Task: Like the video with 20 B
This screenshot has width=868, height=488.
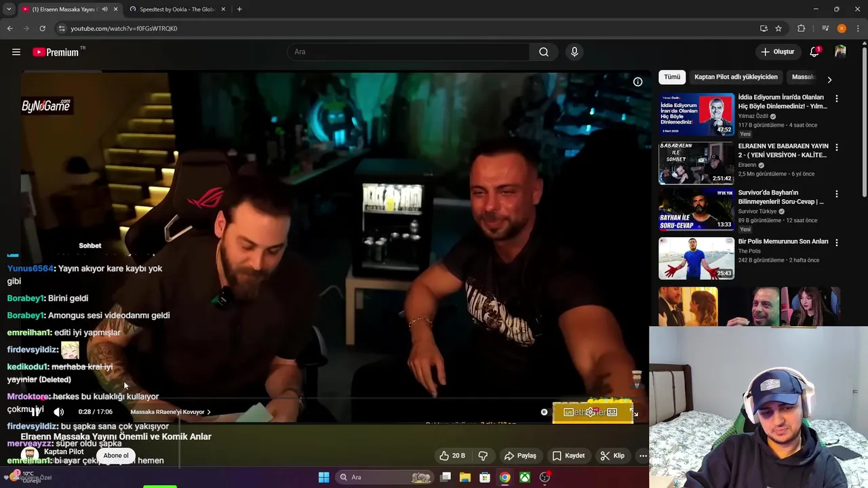Action: [452, 455]
